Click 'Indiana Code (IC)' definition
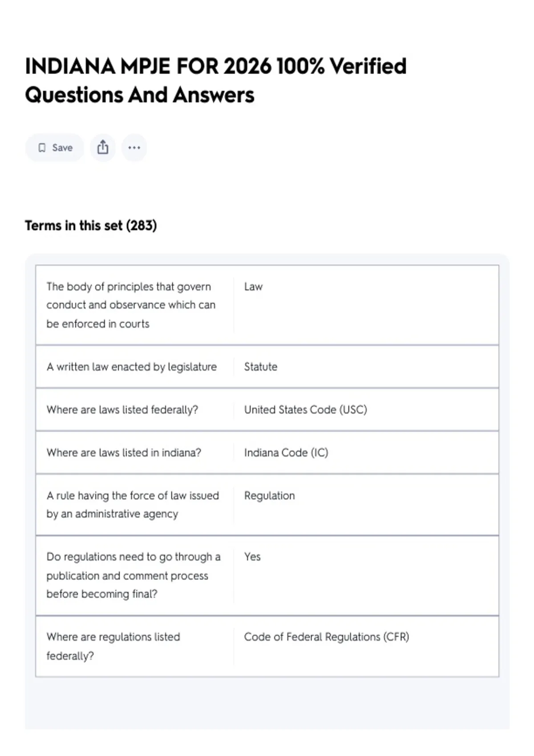Image resolution: width=534 pixels, height=756 pixels. (x=286, y=453)
